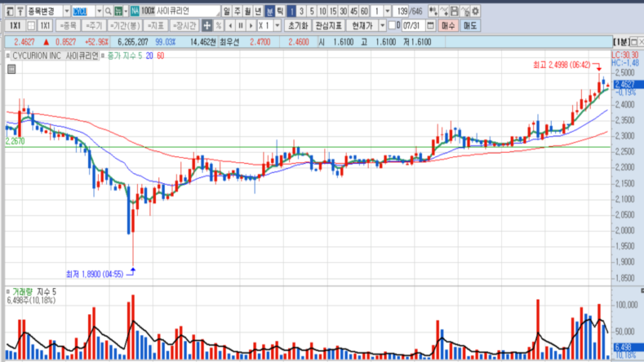Click the candlestick chart type icon
The height and width of the screenshot is (362, 644).
(433, 11)
